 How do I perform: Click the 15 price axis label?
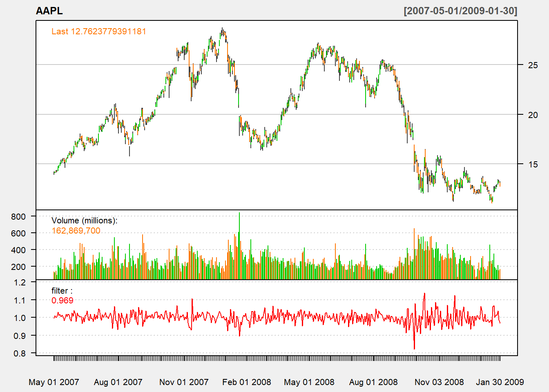click(533, 164)
